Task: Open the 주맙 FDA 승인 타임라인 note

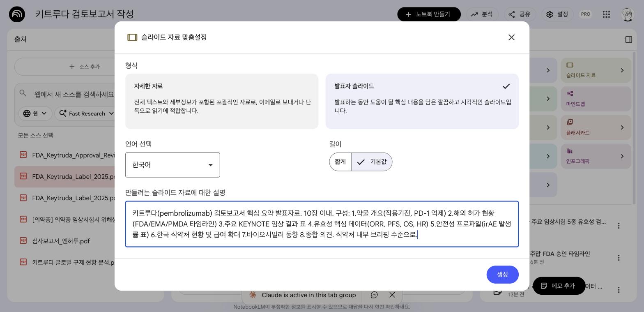Action: click(x=560, y=254)
